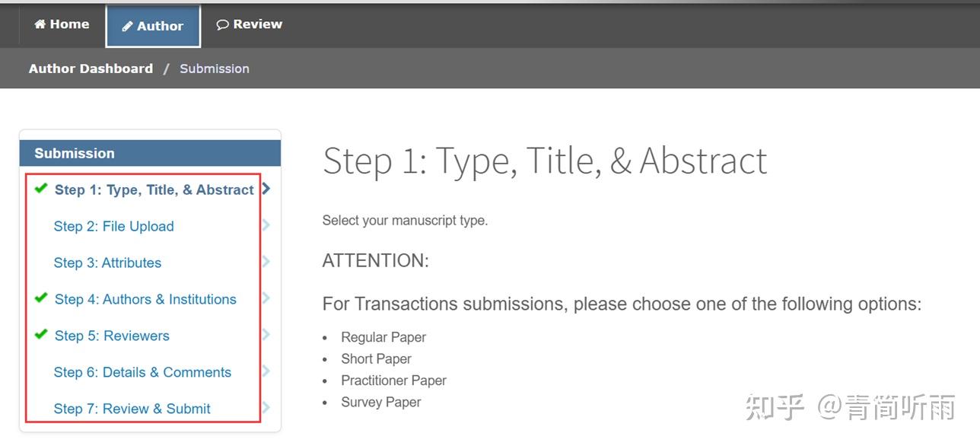Go to Step 6: Details & Comments
Viewport: 980px width, 446px height.
point(142,372)
